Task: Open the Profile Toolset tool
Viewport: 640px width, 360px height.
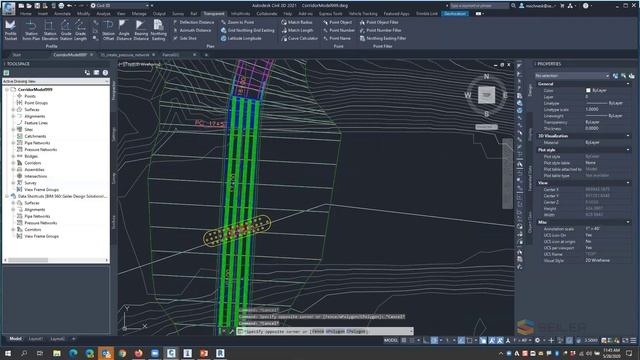Action: pos(11,30)
